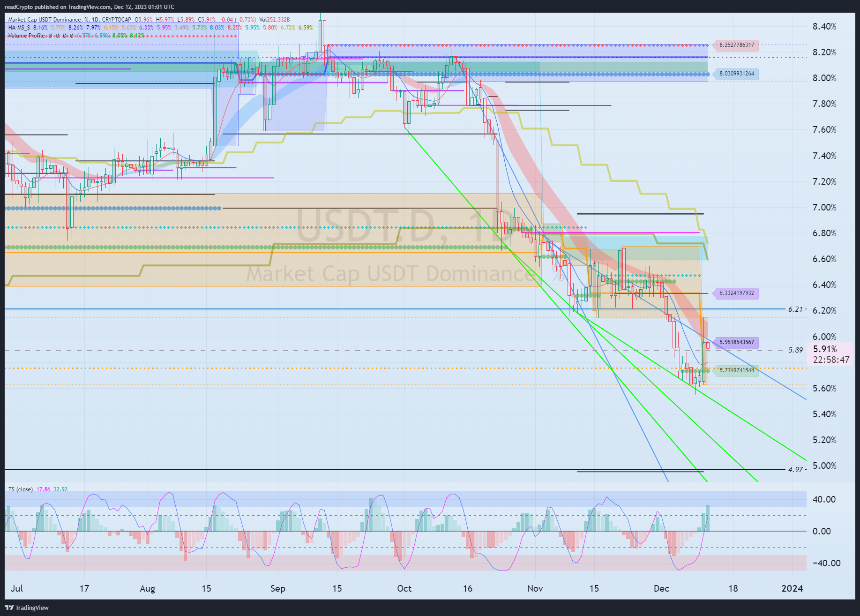Select the Market Cap USDT Dominance legend title
Viewport: 860px width, 616px height.
pos(69,20)
